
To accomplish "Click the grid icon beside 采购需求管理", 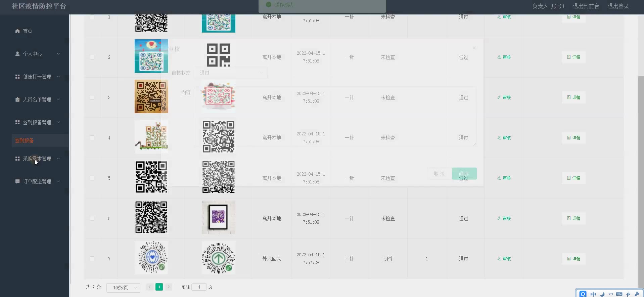I will pyautogui.click(x=17, y=159).
